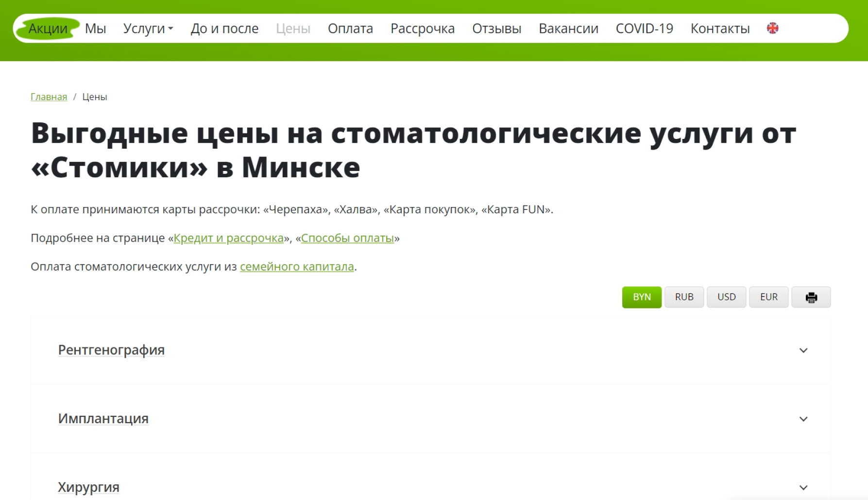Open the Оплата menu item
The width and height of the screenshot is (868, 500).
point(350,29)
